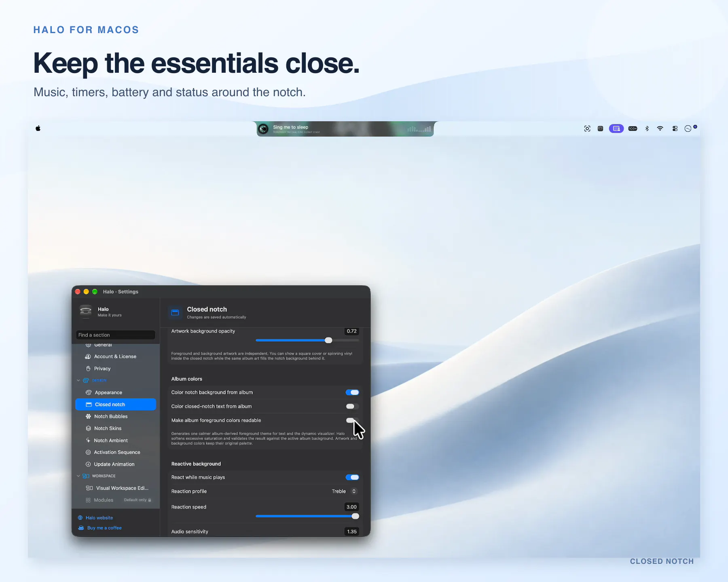Image resolution: width=728 pixels, height=582 pixels.
Task: Select the Closed notch sidebar item
Action: pos(116,405)
